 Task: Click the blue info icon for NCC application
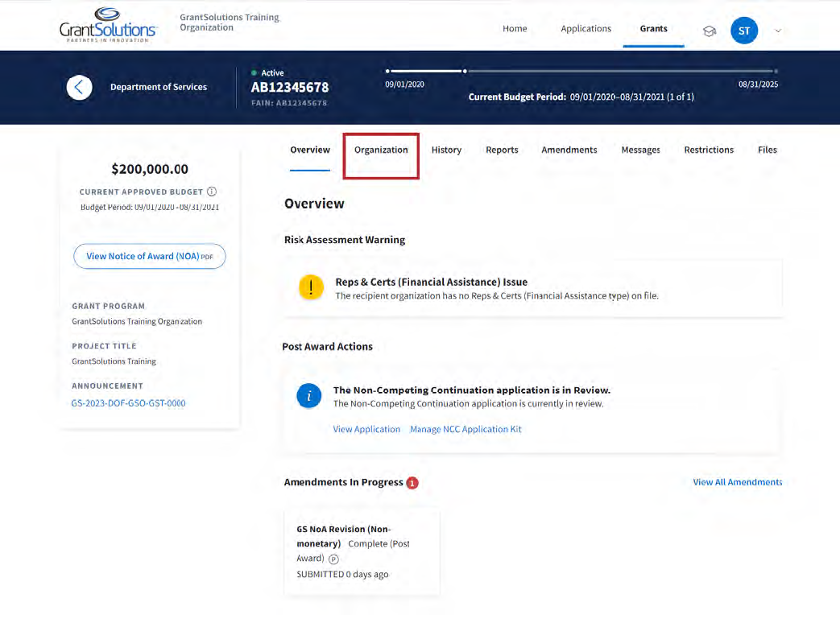click(309, 396)
